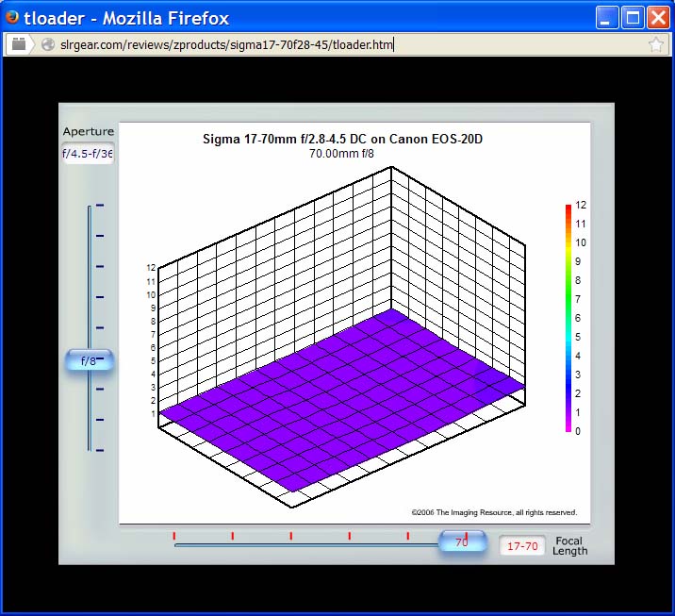Screen dimensions: 675x616
Task: Click the f/8 aperture slider handle
Action: [90, 360]
